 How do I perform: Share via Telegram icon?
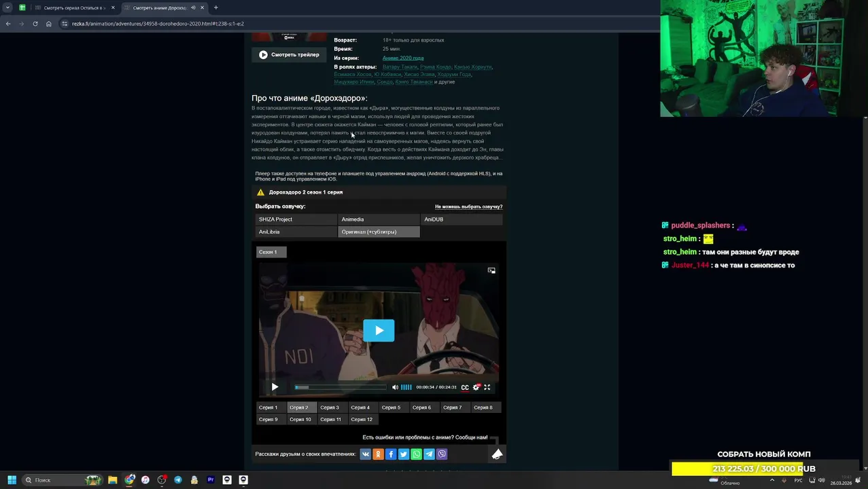click(x=429, y=454)
